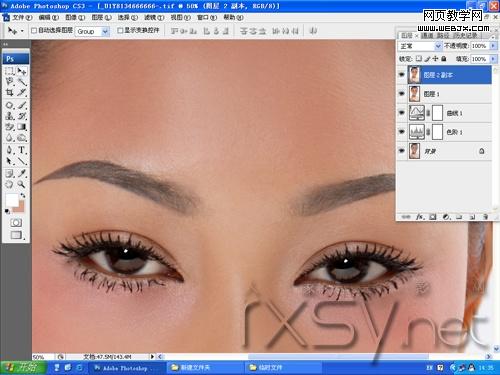Create new fill or adjustment layer
This screenshot has height=375, width=500.
pyautogui.click(x=446, y=217)
